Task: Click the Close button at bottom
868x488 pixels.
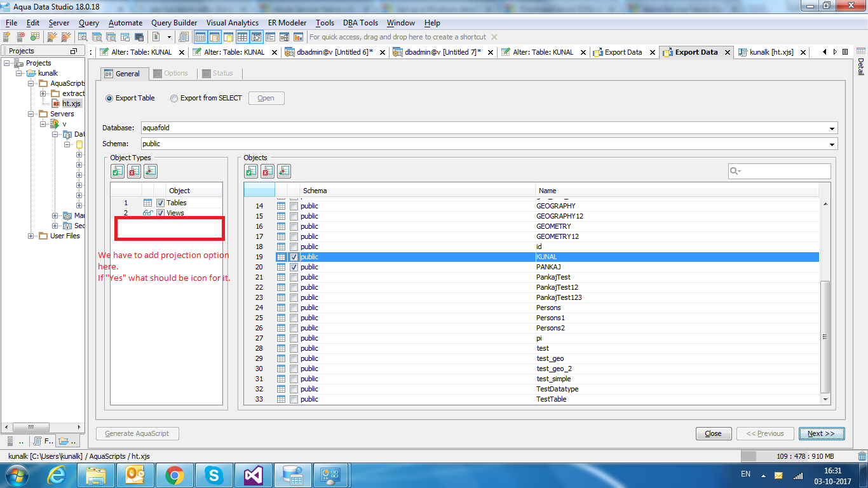Action: (x=713, y=433)
